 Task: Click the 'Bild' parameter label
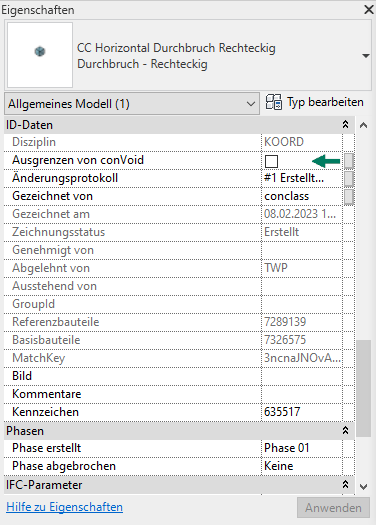[22, 376]
